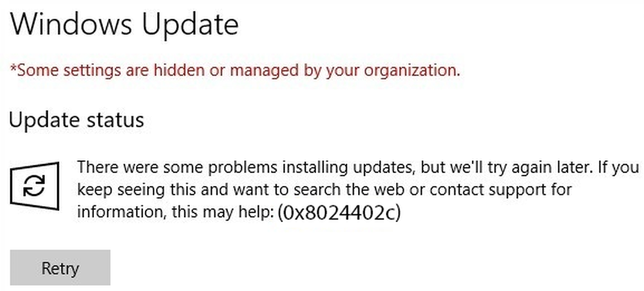This screenshot has width=644, height=291.
Task: Click the 'keep seeing this' message line
Action: (x=325, y=191)
